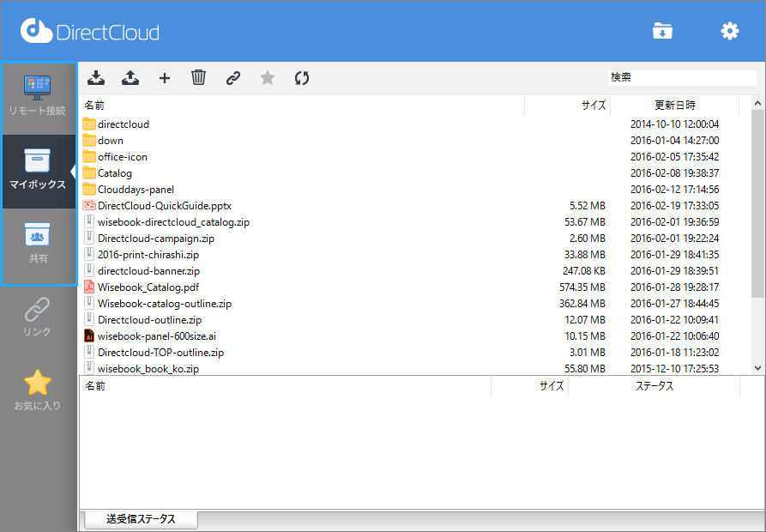Click the PDF icon of Wisebook_Catalog.pdf

(89, 287)
